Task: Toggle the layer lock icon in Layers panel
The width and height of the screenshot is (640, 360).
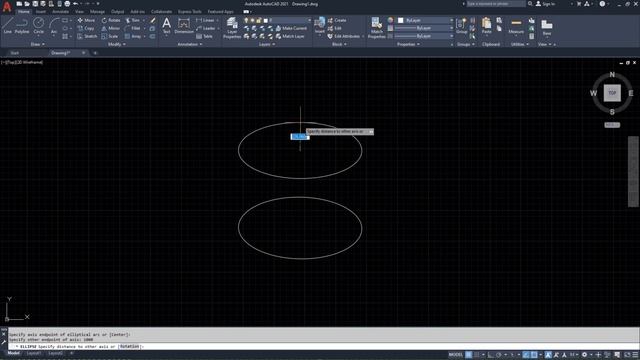Action: click(258, 20)
